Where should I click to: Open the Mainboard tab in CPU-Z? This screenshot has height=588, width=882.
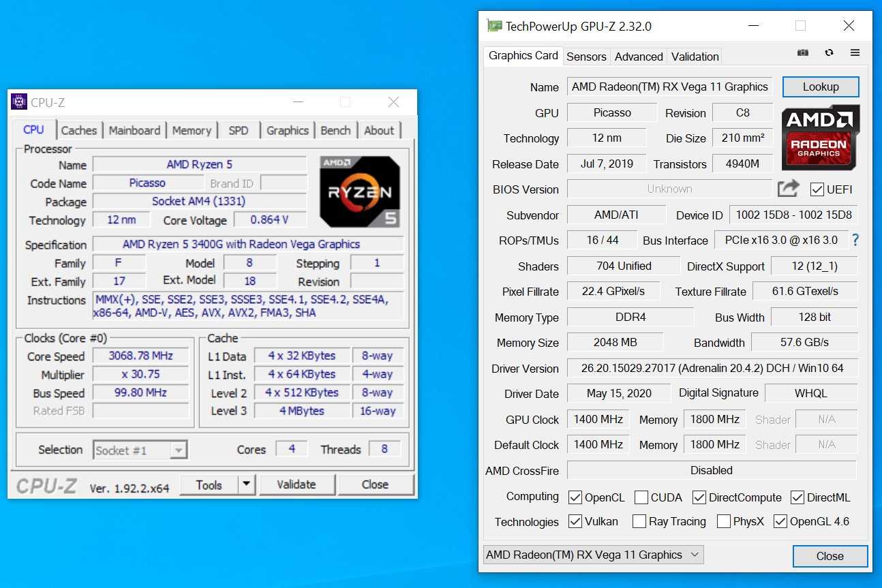point(134,131)
